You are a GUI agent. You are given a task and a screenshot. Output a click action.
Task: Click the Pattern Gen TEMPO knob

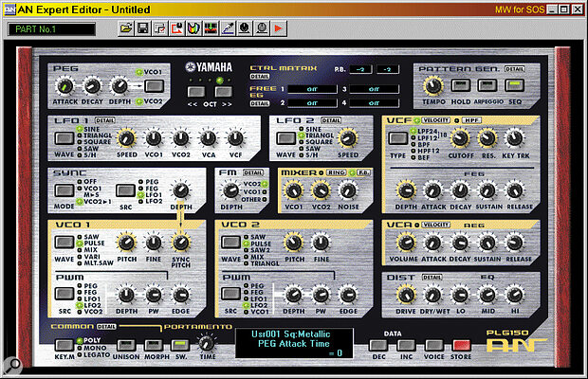pos(433,86)
